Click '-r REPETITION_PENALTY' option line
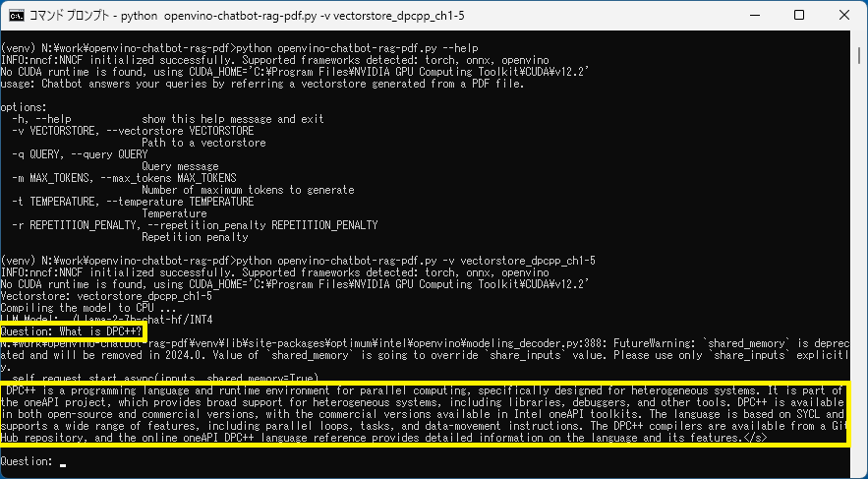The width and height of the screenshot is (868, 479). [195, 225]
